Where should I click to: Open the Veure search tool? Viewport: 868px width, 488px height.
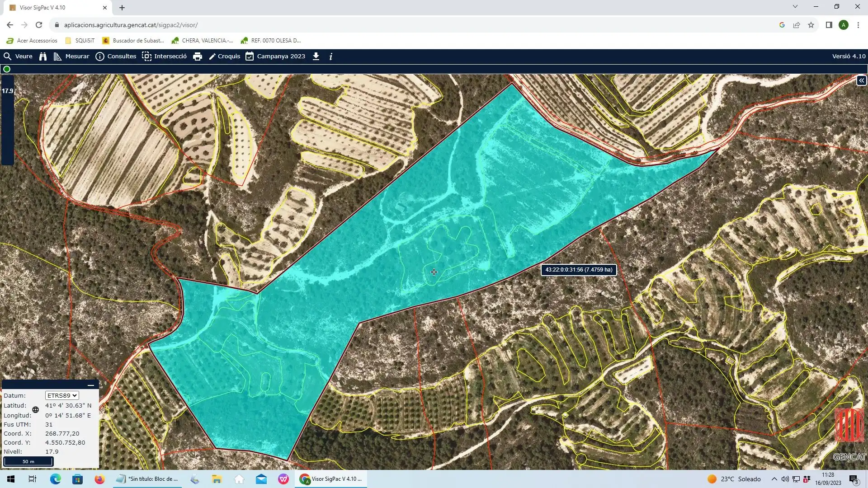click(x=18, y=56)
